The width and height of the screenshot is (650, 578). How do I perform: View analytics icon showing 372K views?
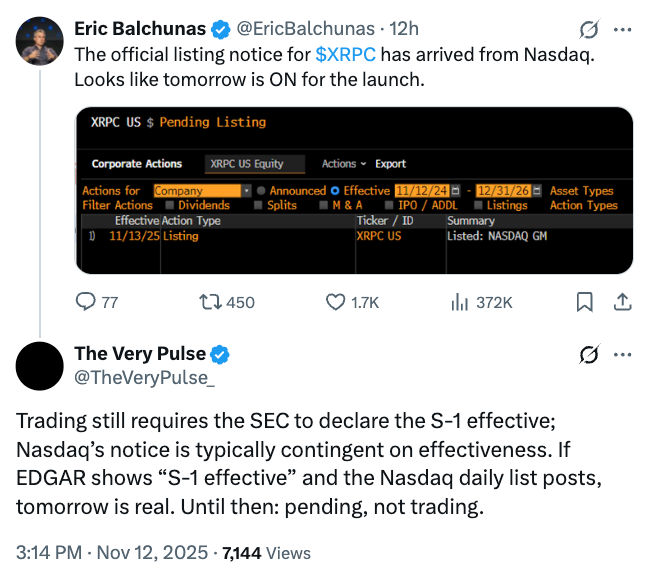coord(461,302)
